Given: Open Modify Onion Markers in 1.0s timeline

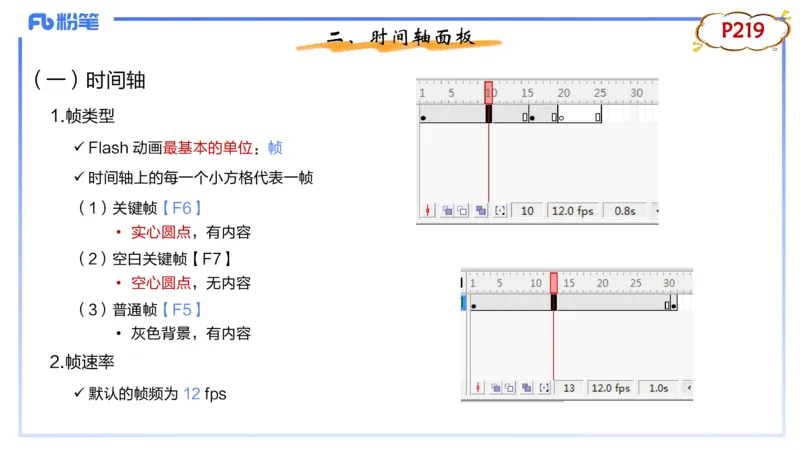Looking at the screenshot, I should tap(544, 388).
